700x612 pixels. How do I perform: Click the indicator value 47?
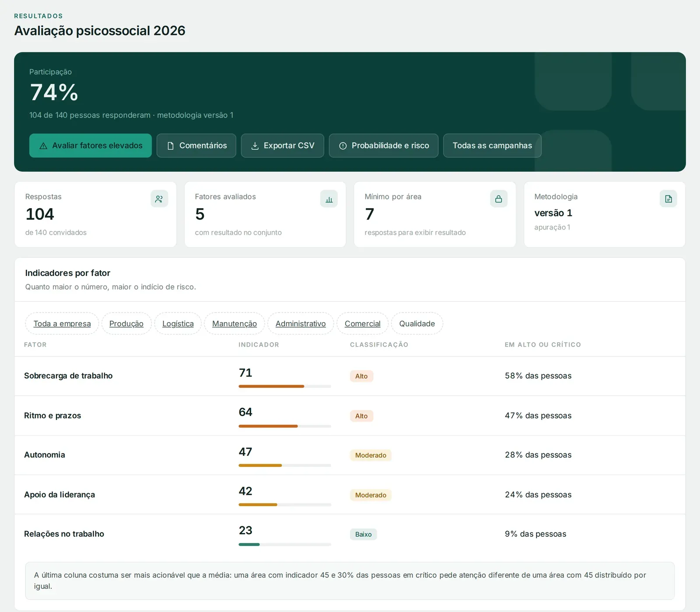[245, 452]
